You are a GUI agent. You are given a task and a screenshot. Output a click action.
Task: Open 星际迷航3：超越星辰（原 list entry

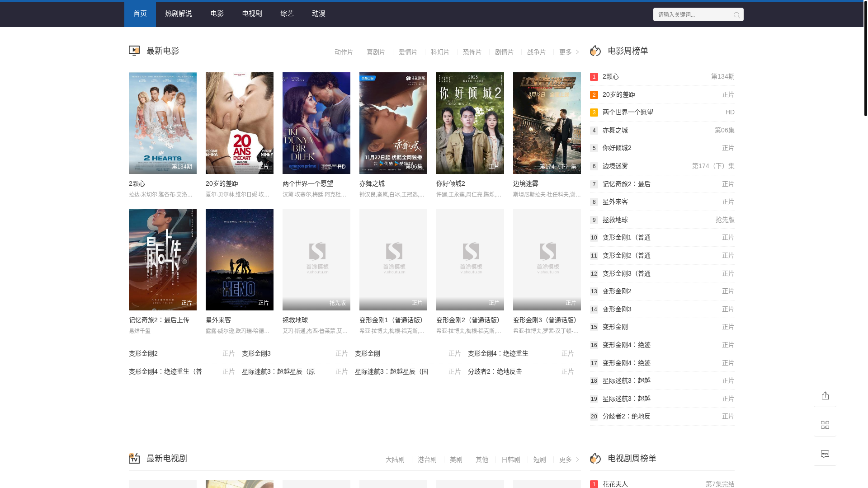coord(278,372)
